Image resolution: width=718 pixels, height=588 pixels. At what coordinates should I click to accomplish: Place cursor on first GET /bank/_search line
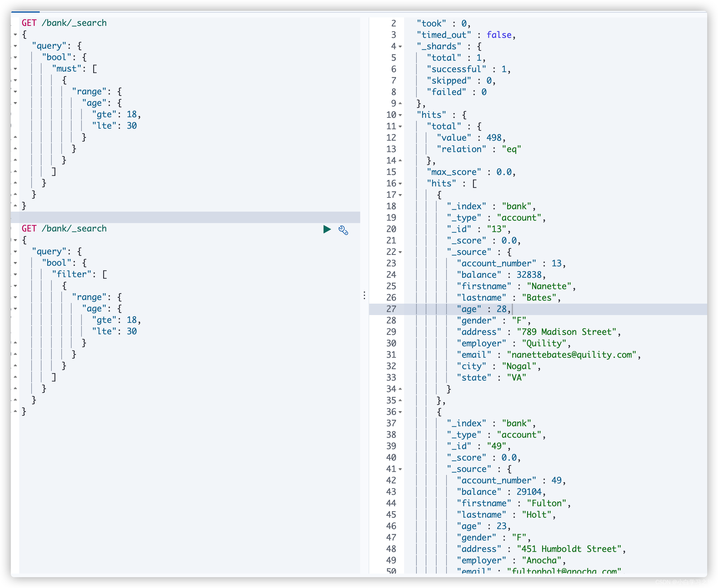coord(64,23)
